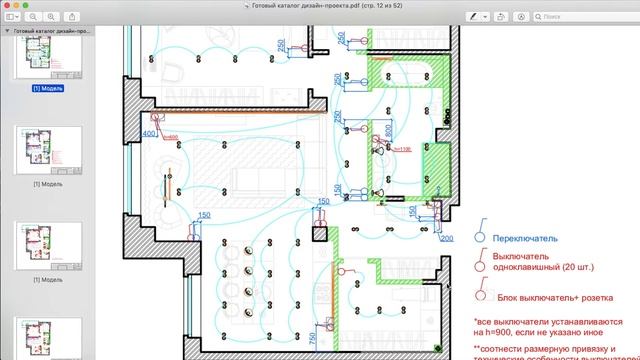Focus the Search field in toolbar
Viewport: 640px width, 360px height.
pos(587,17)
